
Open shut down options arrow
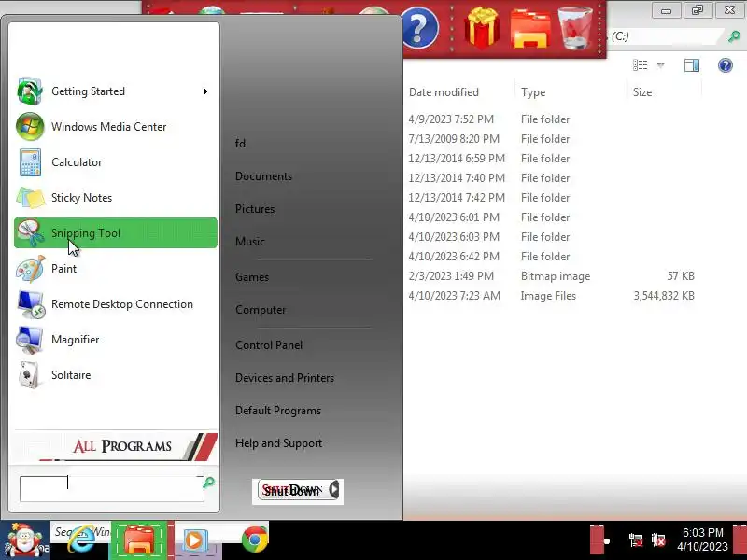334,489
